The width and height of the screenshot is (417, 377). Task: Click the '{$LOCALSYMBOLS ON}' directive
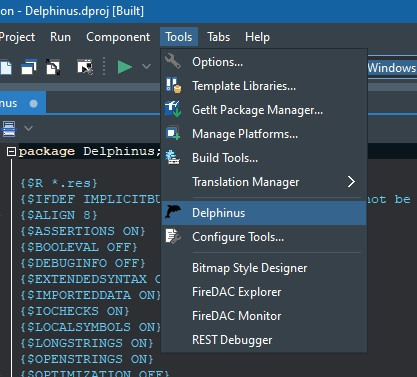click(x=91, y=327)
